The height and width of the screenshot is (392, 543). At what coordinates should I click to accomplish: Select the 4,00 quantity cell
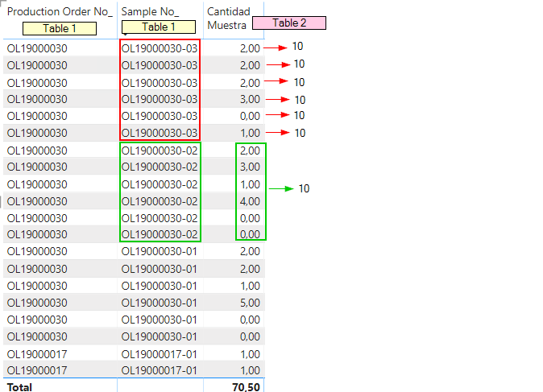250,201
